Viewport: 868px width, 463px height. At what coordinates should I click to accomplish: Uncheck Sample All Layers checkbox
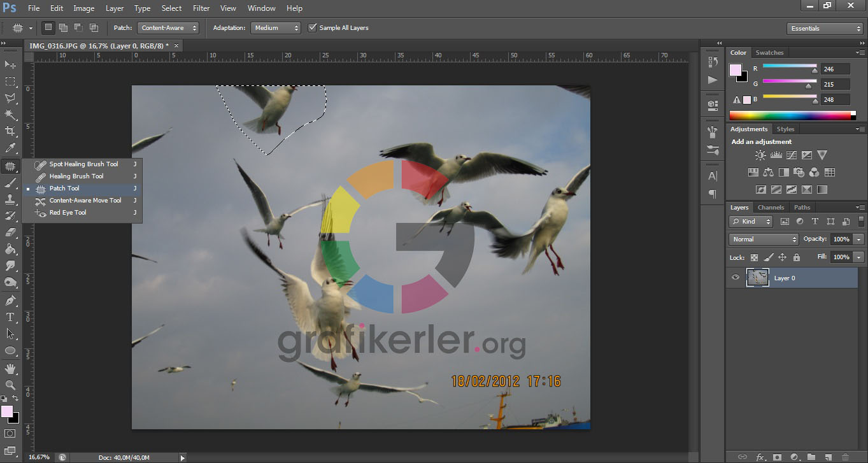pyautogui.click(x=312, y=28)
